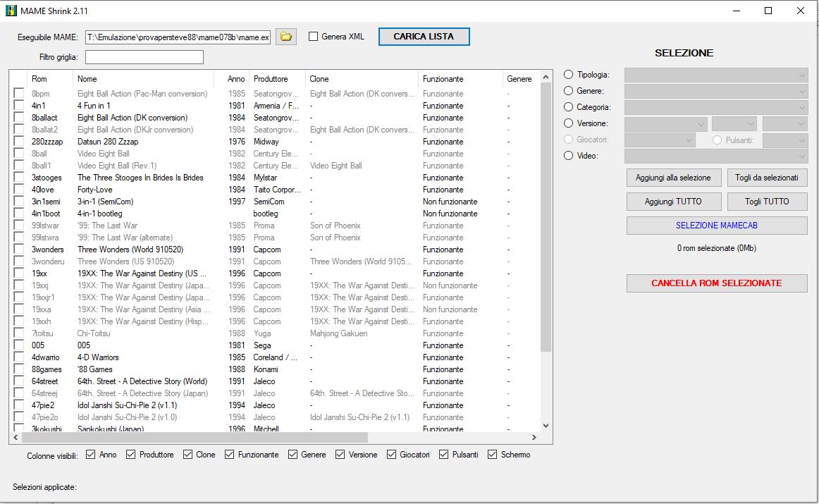Expand the middle Versione dropdown
Screen dimensions: 819x504
734,124
